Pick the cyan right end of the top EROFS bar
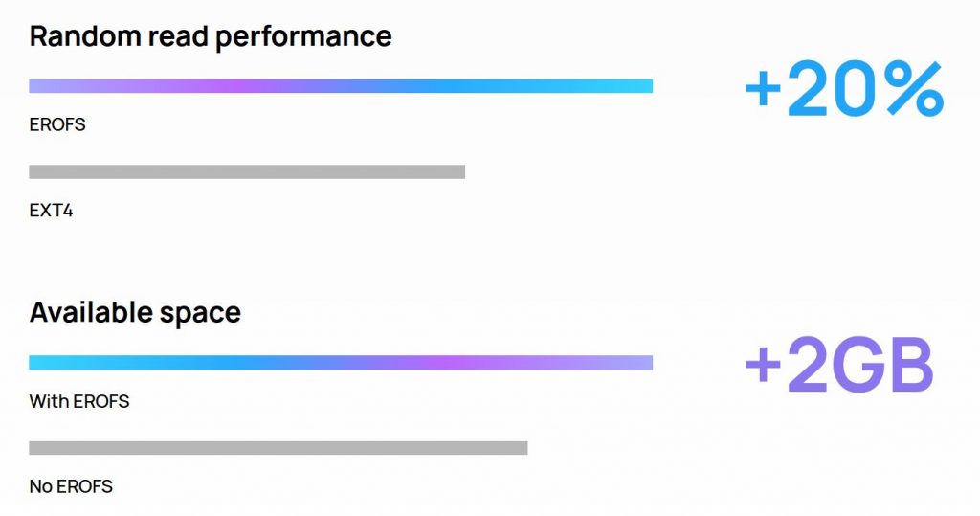 625,86
